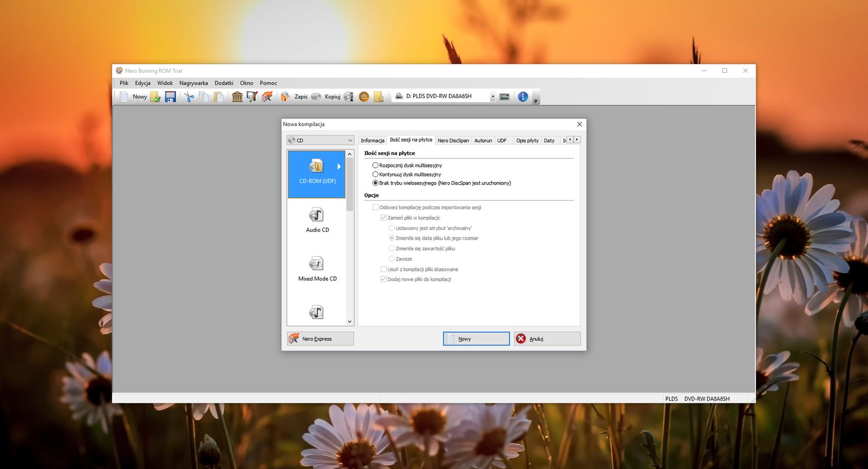Screen dimensions: 868x469
Task: Launch Nero Express from toolbar flame icon
Action: pyautogui.click(x=267, y=96)
